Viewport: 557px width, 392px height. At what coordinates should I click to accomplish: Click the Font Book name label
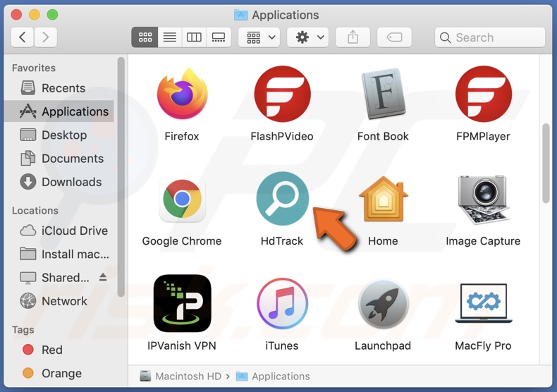click(x=383, y=136)
